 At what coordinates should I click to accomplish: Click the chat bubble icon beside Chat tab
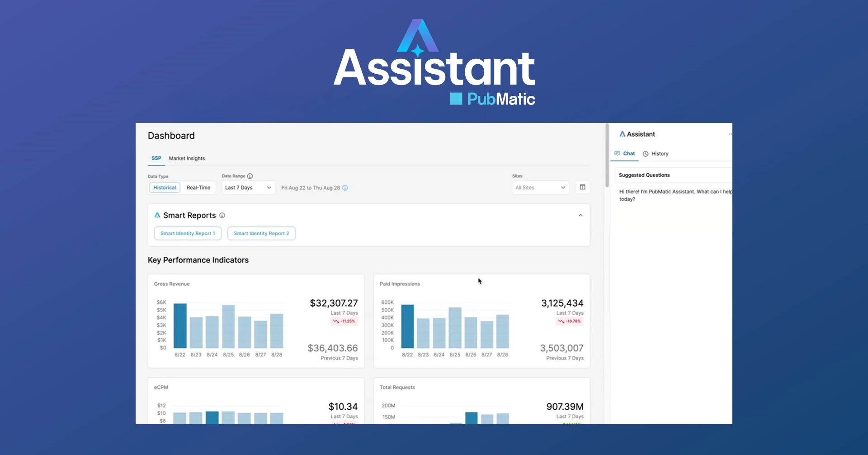[616, 153]
